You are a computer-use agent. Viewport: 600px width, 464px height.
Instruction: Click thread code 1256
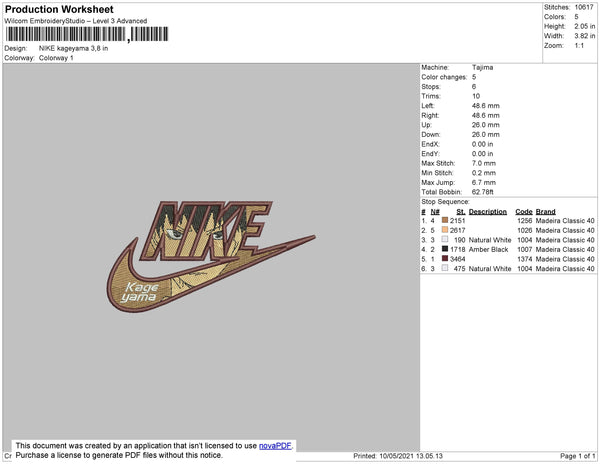(x=525, y=221)
